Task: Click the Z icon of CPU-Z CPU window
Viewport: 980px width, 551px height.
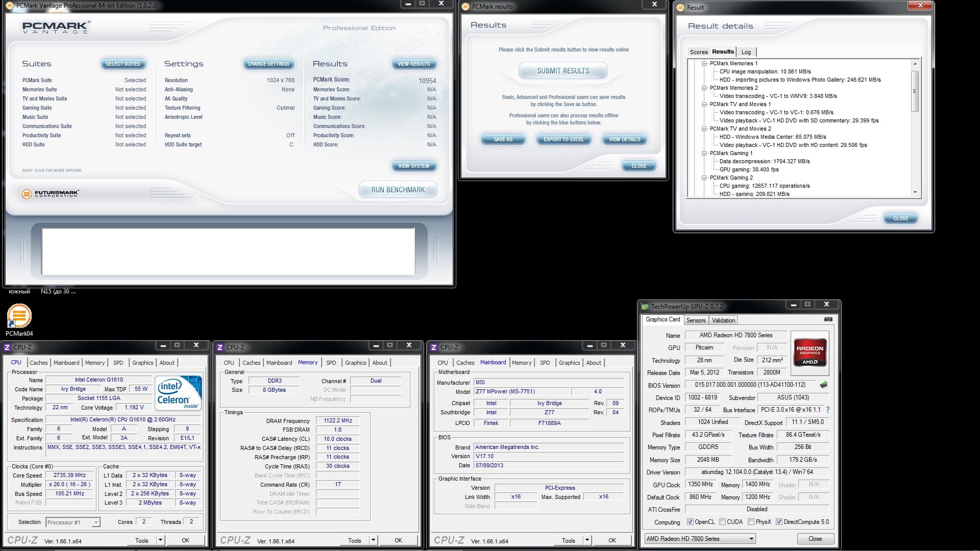Action: tap(7, 347)
